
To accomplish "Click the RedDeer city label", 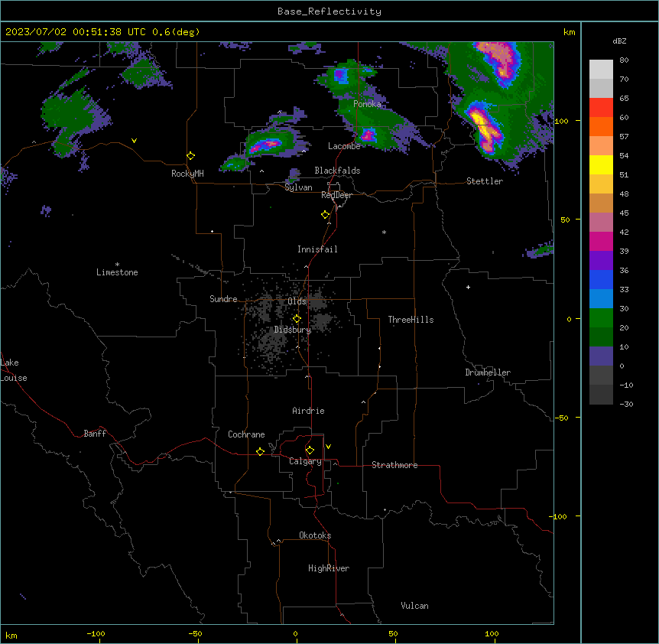I will point(336,195).
